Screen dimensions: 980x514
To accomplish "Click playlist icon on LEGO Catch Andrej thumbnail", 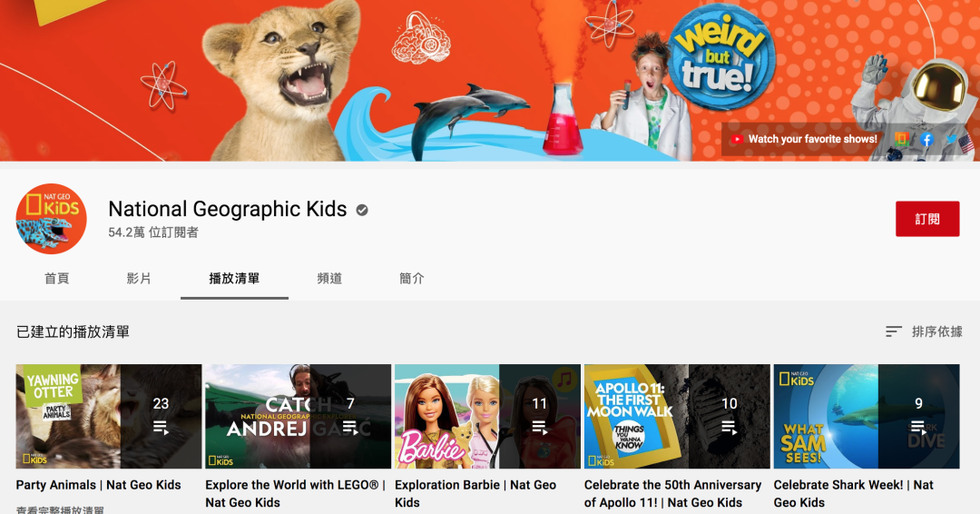I will pos(350,428).
